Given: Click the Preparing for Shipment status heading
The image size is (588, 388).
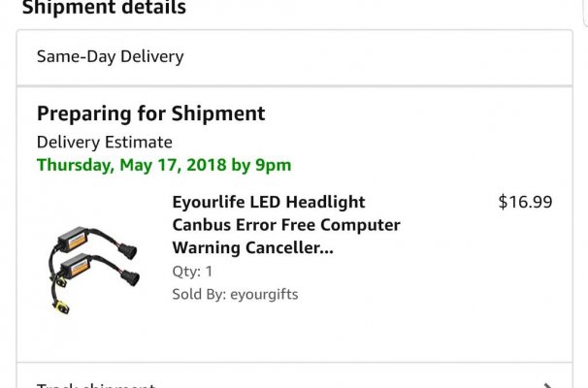Looking at the screenshot, I should point(150,113).
